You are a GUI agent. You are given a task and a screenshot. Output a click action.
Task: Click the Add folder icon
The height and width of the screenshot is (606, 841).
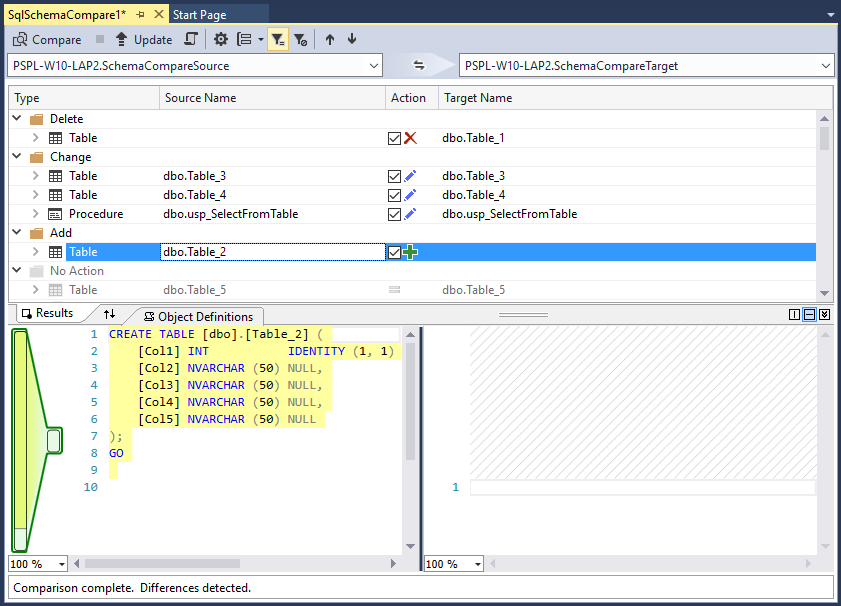pyautogui.click(x=36, y=233)
